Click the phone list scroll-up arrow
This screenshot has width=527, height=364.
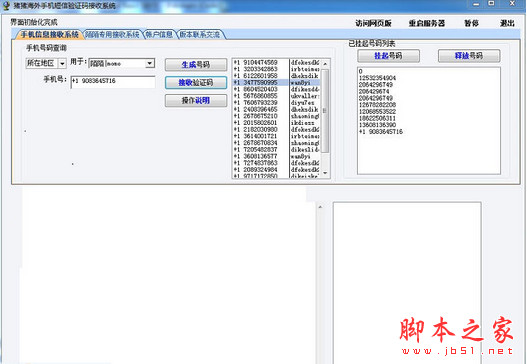[325, 63]
